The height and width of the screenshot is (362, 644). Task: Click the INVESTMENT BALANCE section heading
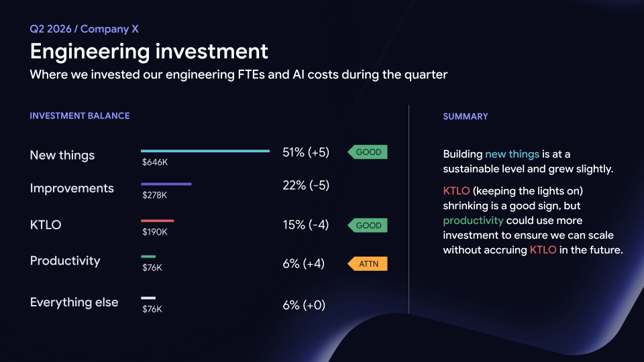(x=80, y=116)
